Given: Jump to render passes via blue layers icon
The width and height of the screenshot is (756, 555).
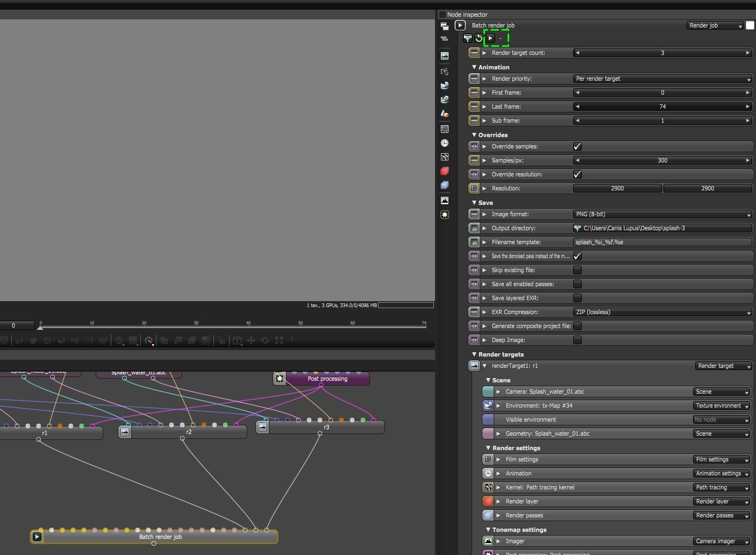Looking at the screenshot, I should (x=445, y=185).
